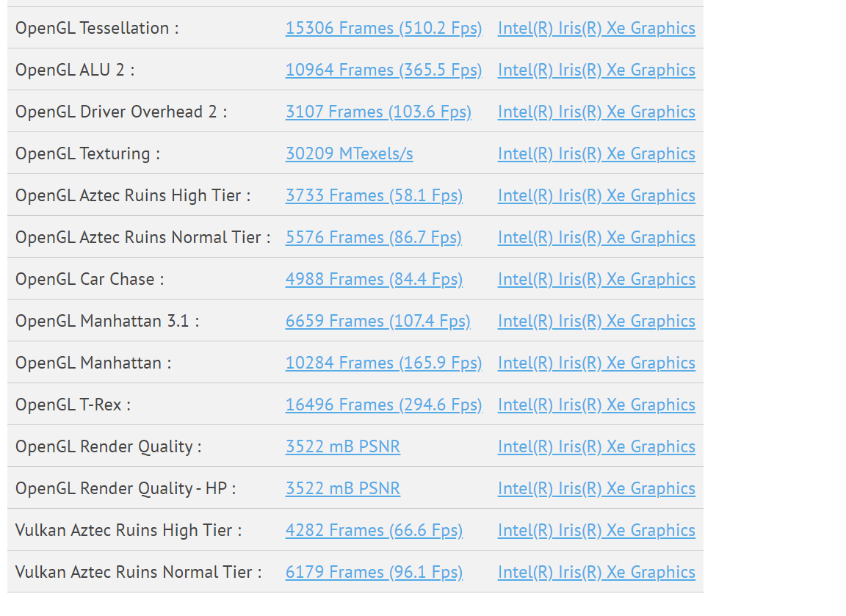Click the 3522 mB PSNR link for Render Quality - HP
Screen dimensions: 846x616
343,488
